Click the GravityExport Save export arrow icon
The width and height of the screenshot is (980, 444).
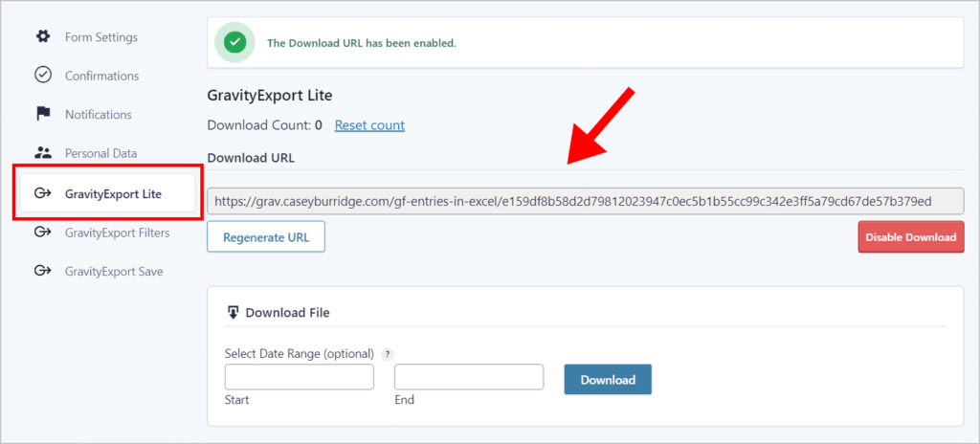(x=42, y=272)
